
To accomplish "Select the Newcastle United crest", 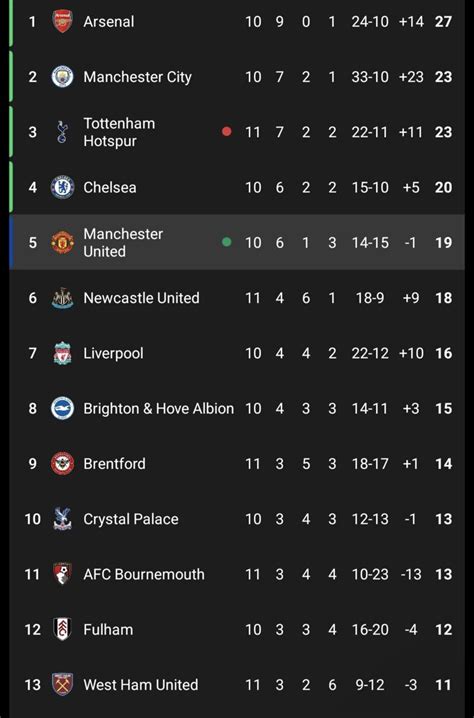I will tap(62, 298).
